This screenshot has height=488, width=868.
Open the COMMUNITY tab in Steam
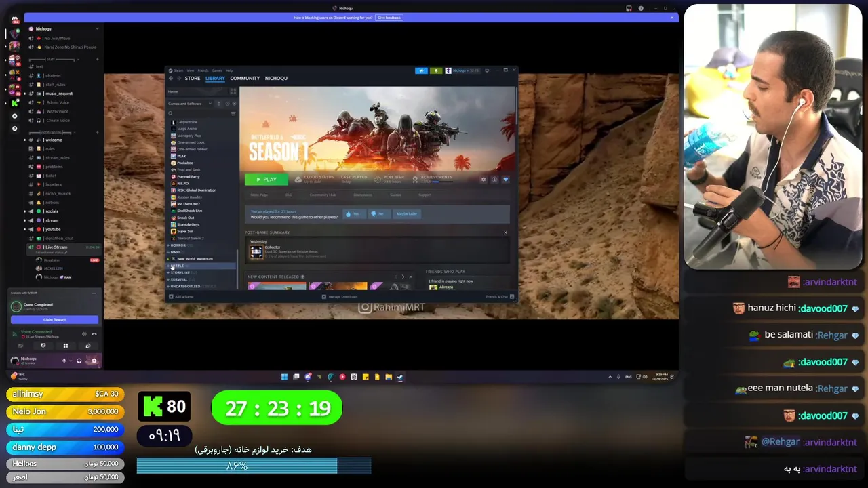245,78
